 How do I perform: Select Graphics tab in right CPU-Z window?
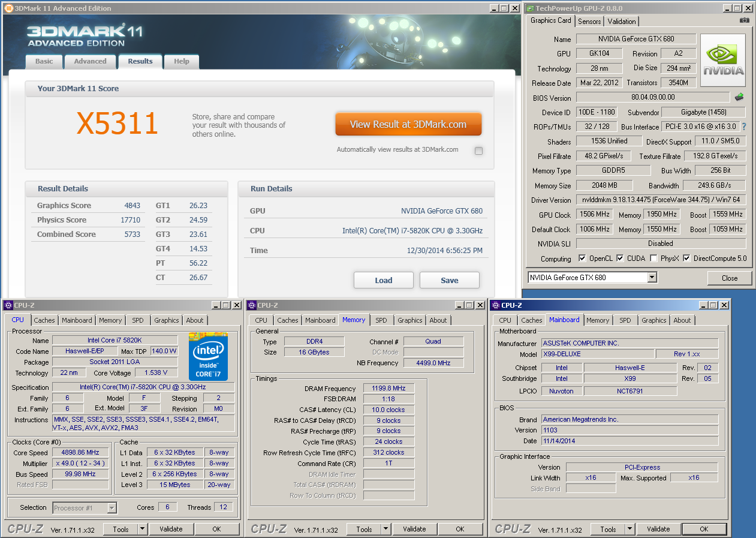[x=654, y=320]
